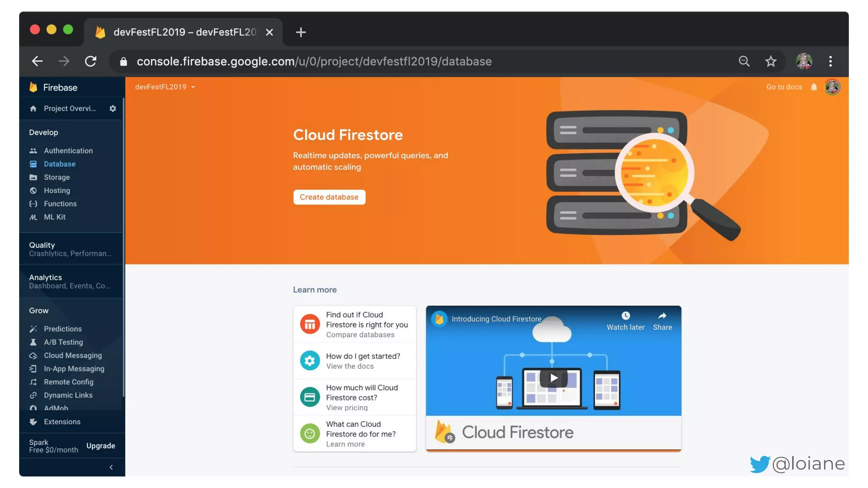Open Storage in the sidebar
Image resolution: width=868 pixels, height=488 pixels.
56,177
